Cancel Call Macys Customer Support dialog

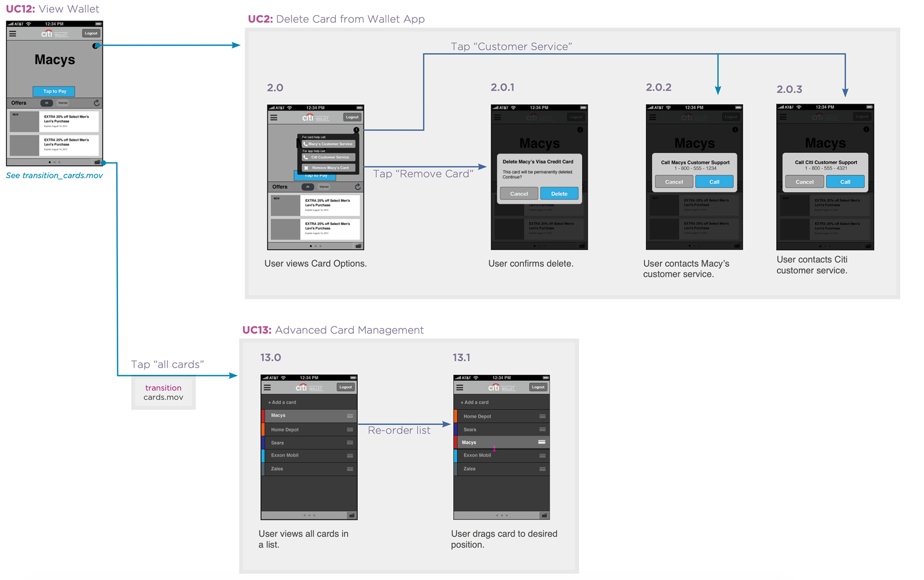coord(674,182)
